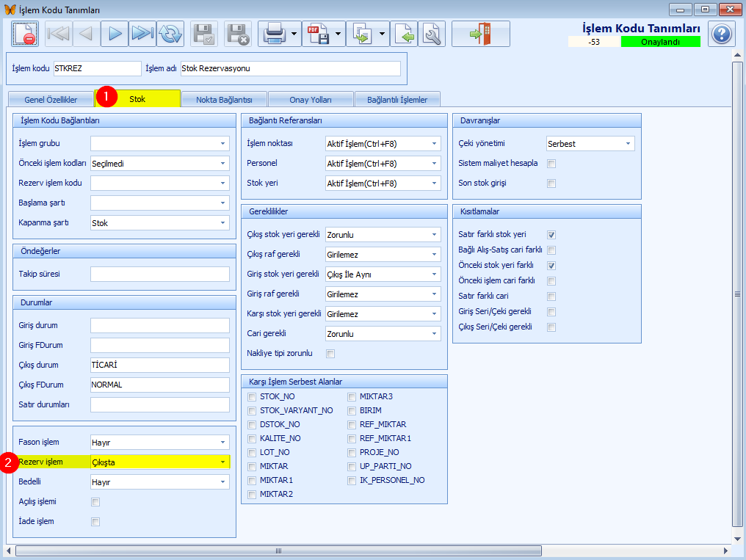
Task: Open the copy documents dropdown arrow
Action: (x=382, y=34)
